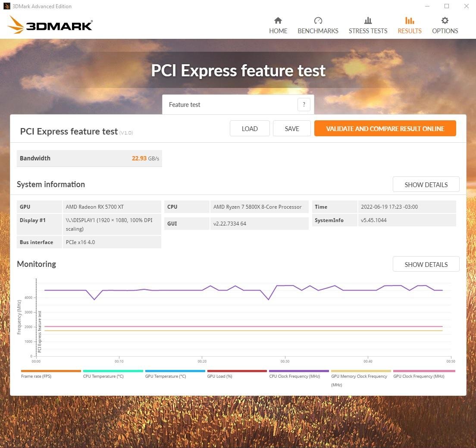Click AMD Radeon RX 5700 XT value

95,207
